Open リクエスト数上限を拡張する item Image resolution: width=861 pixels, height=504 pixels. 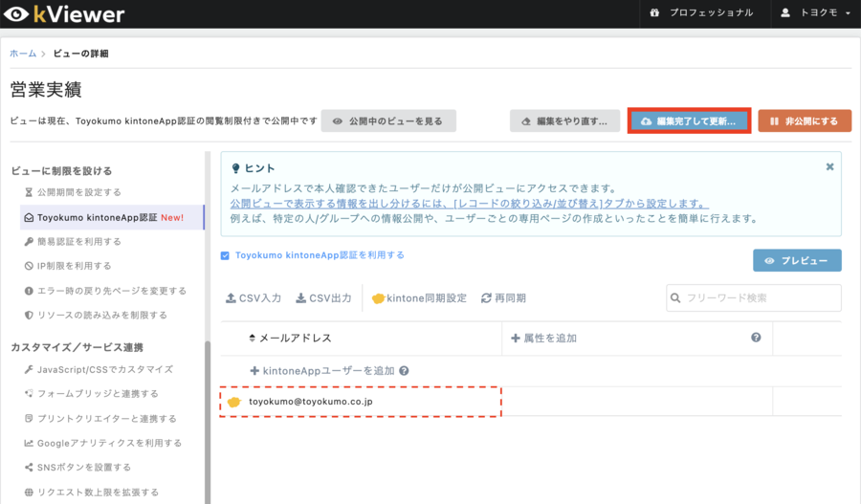[98, 492]
